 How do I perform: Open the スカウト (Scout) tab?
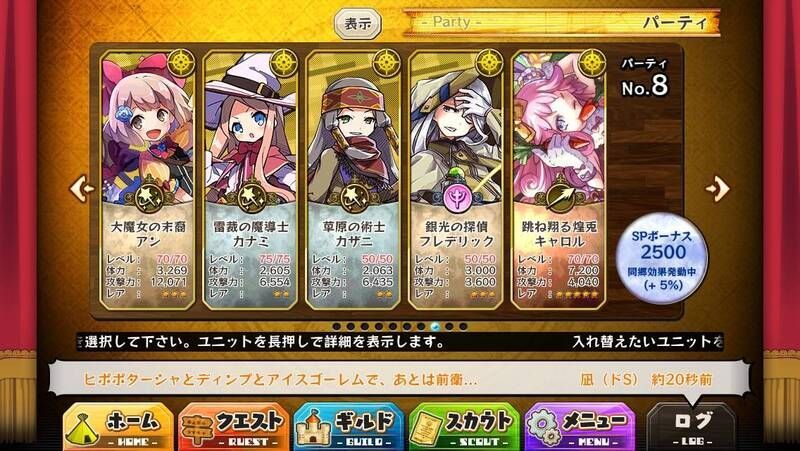click(x=464, y=428)
